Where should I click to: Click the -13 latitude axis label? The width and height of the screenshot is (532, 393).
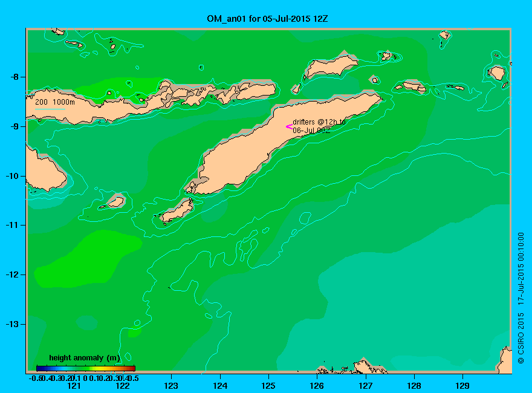coord(13,325)
